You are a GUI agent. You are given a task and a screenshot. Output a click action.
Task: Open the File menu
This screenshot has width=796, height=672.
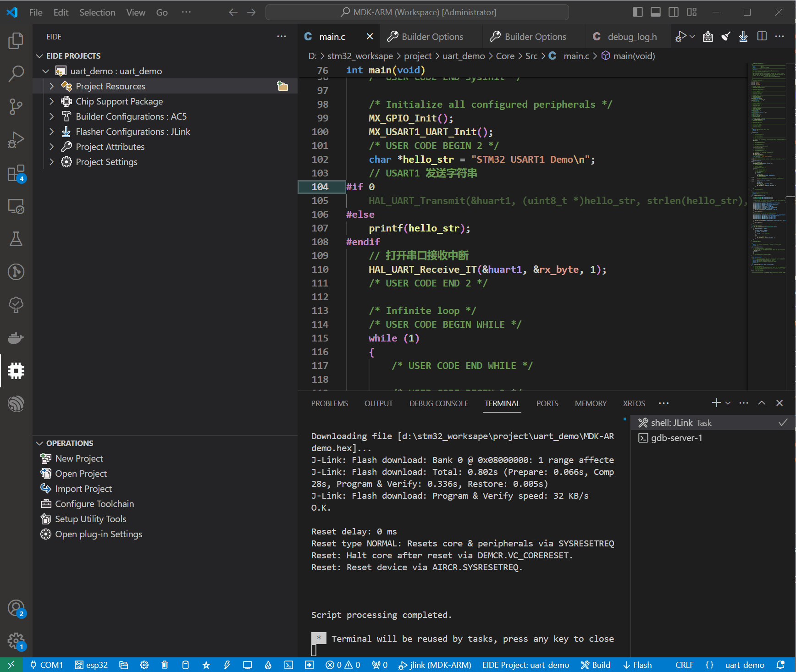36,12
